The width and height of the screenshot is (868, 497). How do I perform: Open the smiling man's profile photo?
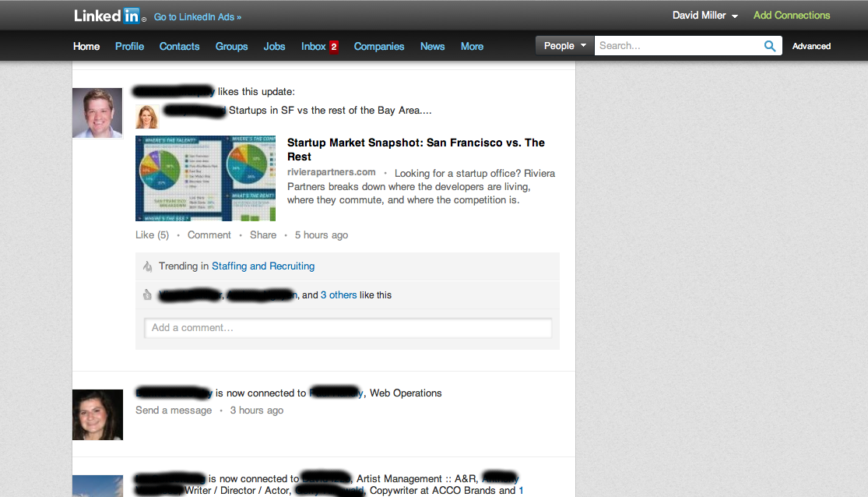(x=97, y=113)
